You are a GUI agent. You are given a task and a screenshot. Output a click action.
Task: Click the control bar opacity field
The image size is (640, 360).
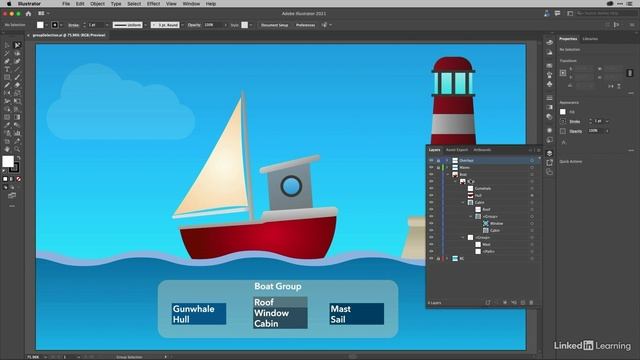[x=213, y=25]
